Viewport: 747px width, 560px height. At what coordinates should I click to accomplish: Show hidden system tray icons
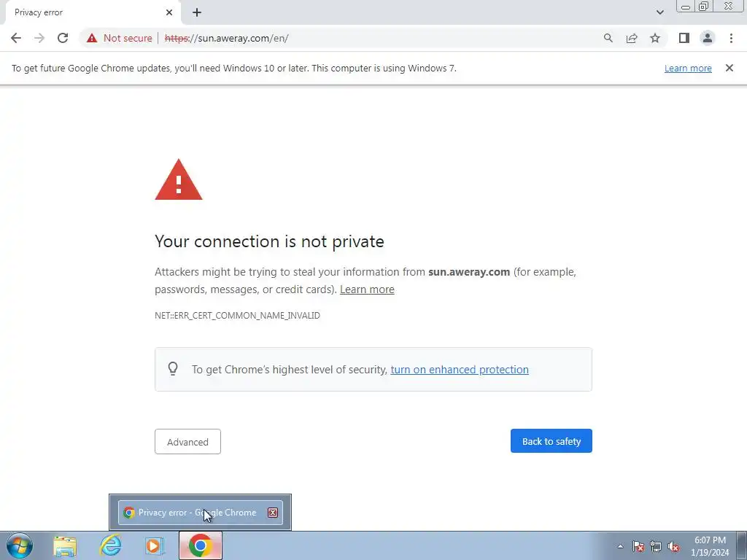(620, 546)
